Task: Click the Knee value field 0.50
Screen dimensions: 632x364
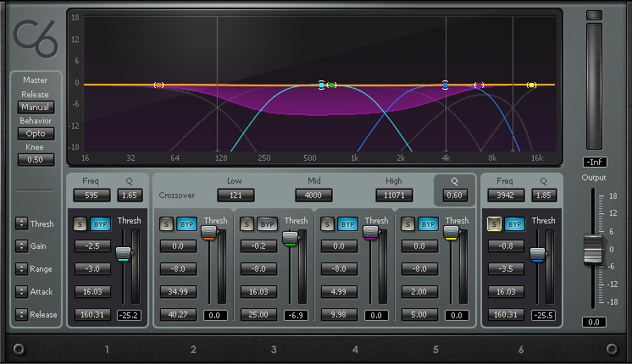Action: point(36,160)
